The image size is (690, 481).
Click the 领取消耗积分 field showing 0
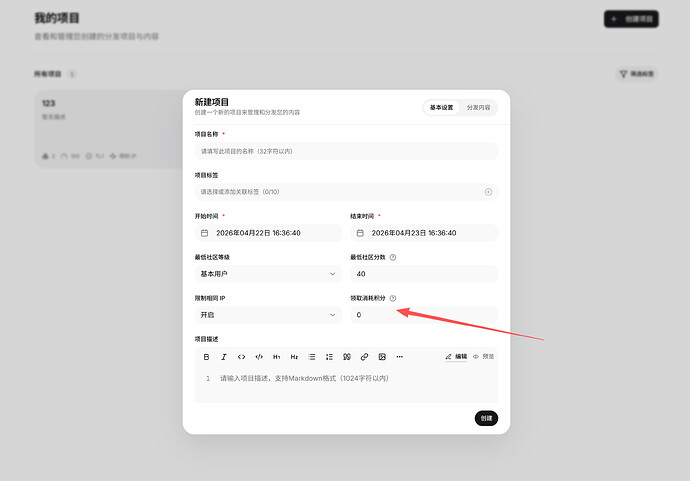[424, 315]
